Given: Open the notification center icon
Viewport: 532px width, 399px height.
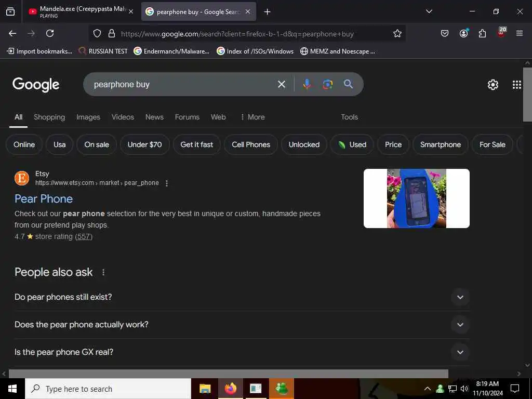Looking at the screenshot, I should pos(515,389).
